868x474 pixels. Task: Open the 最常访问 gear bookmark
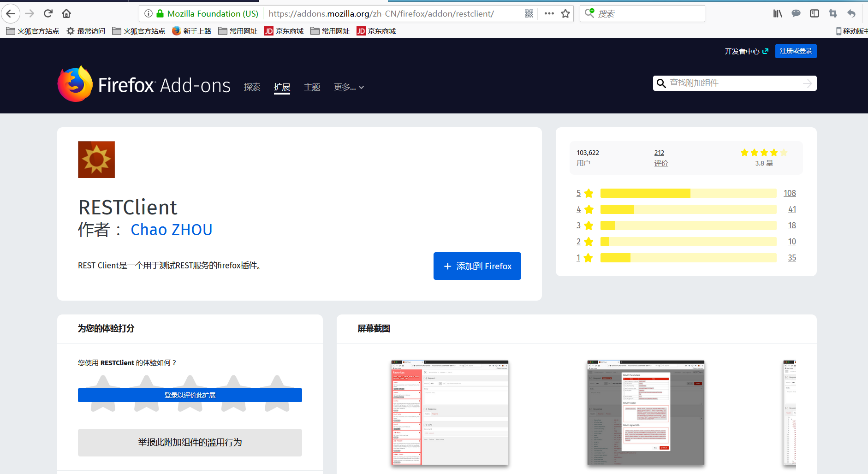[x=86, y=31]
